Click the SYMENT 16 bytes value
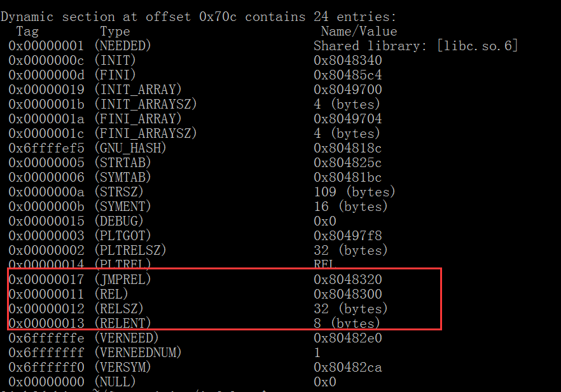 (350, 207)
